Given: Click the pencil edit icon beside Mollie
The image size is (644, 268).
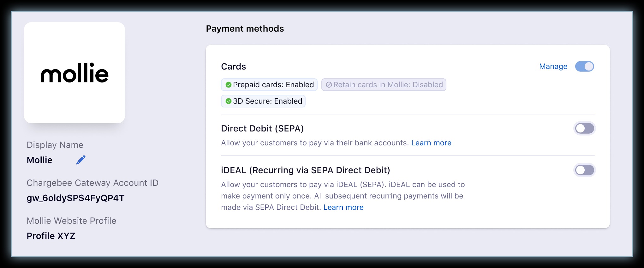Looking at the screenshot, I should tap(81, 160).
